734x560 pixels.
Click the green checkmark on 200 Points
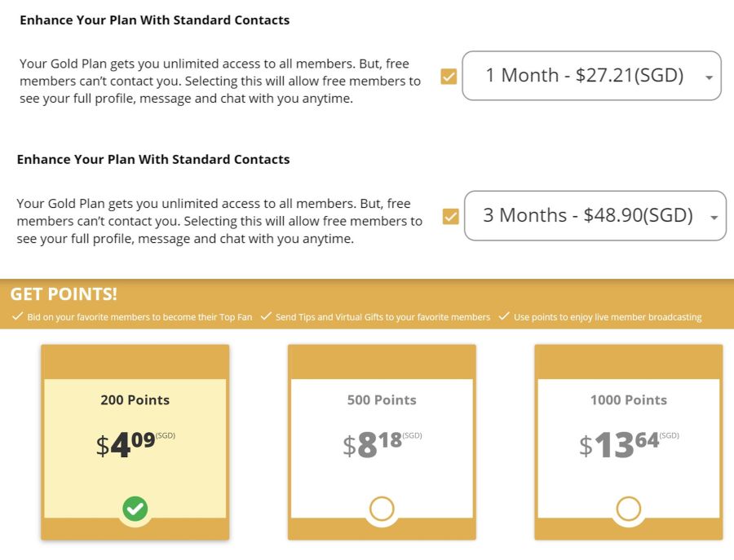(135, 509)
